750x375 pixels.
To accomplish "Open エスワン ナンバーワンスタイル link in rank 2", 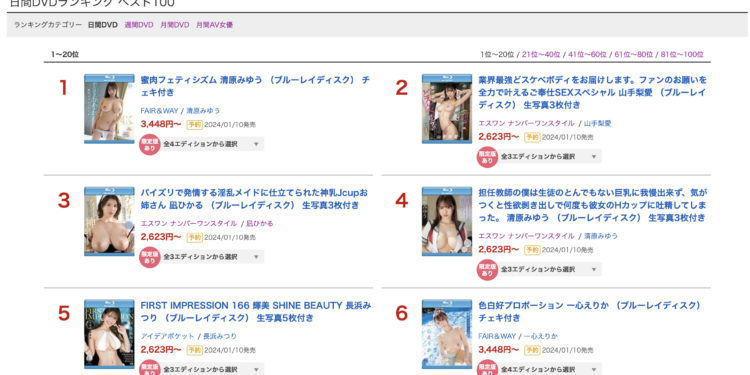I will click(526, 123).
